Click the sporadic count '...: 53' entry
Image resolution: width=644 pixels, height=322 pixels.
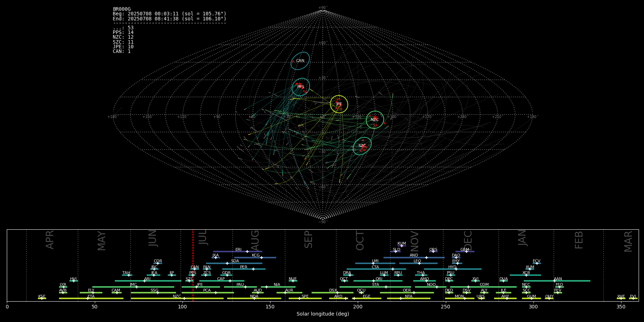123,28
